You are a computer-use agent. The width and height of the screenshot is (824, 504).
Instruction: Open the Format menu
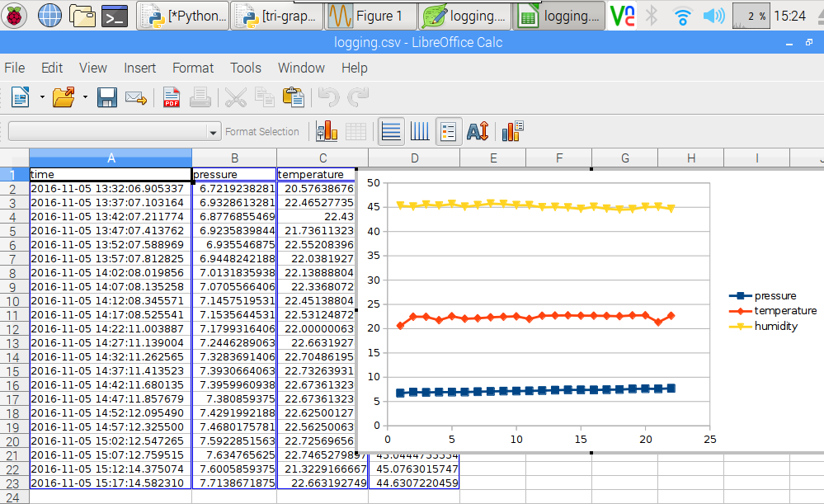193,68
